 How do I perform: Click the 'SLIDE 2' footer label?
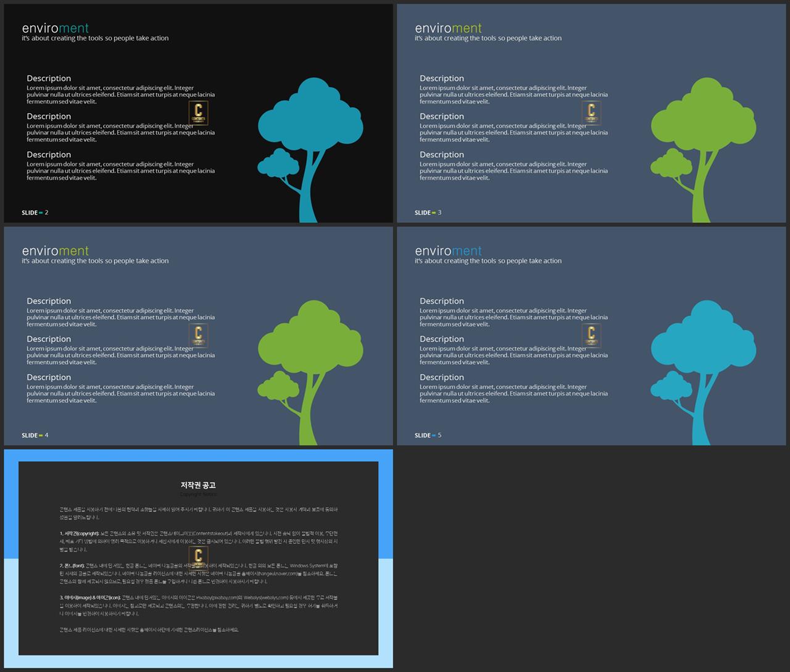click(x=35, y=213)
